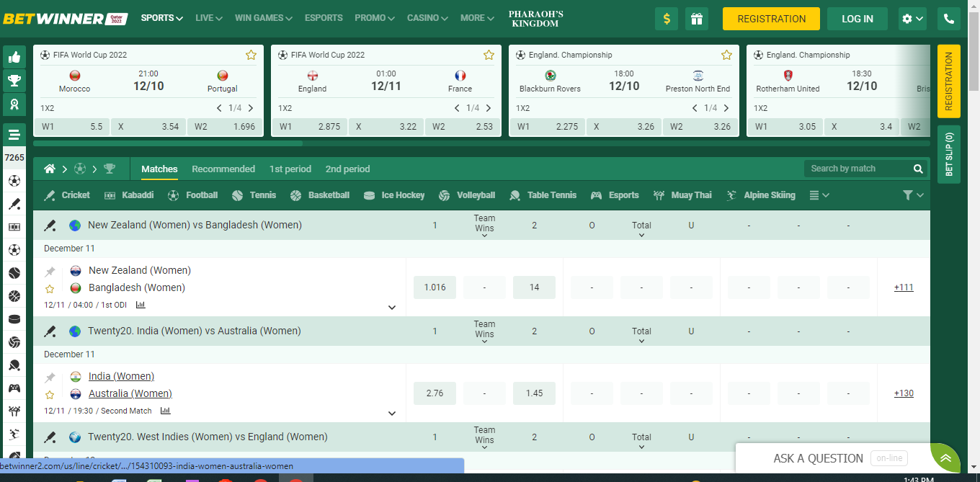Viewport: 980px width, 482px height.
Task: Select the Matches tab
Action: [159, 169]
